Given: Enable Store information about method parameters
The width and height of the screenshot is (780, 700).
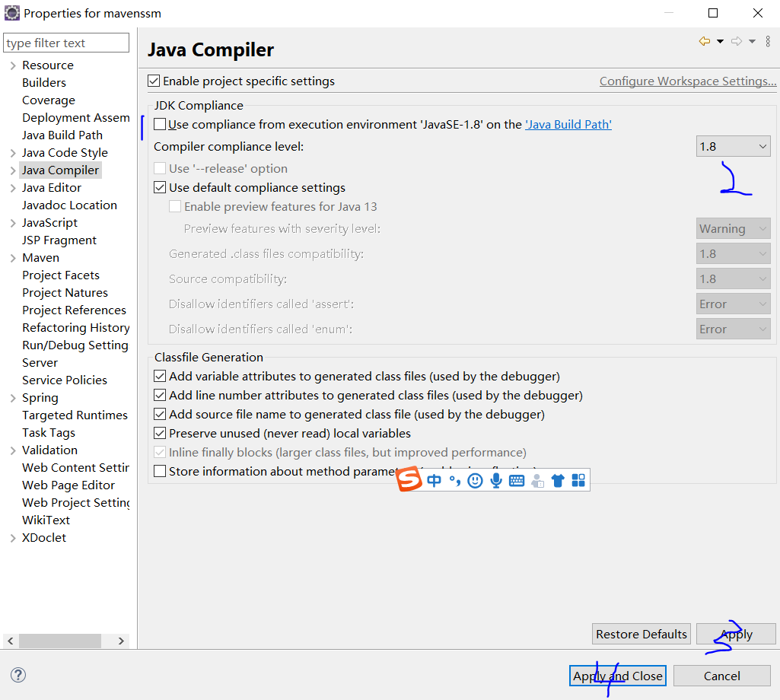Looking at the screenshot, I should click(x=160, y=471).
